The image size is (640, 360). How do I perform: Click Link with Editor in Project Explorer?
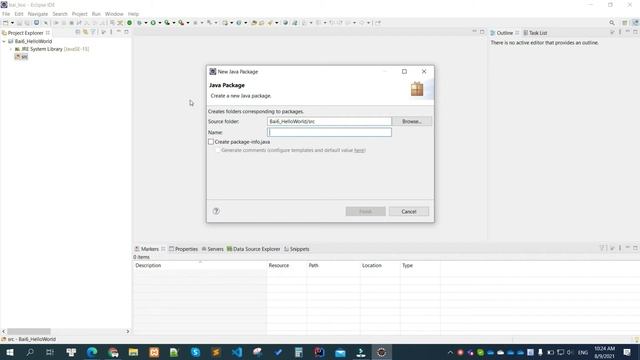point(85,32)
